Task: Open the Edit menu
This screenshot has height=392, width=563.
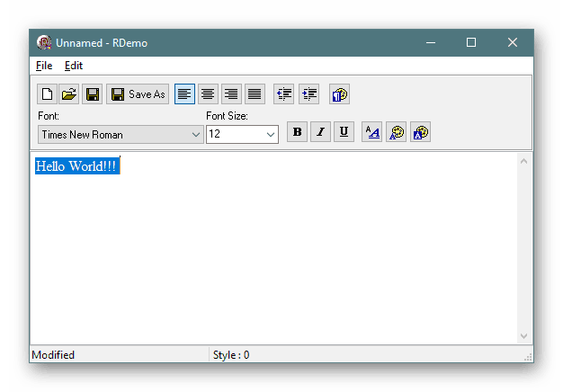Action: point(74,66)
